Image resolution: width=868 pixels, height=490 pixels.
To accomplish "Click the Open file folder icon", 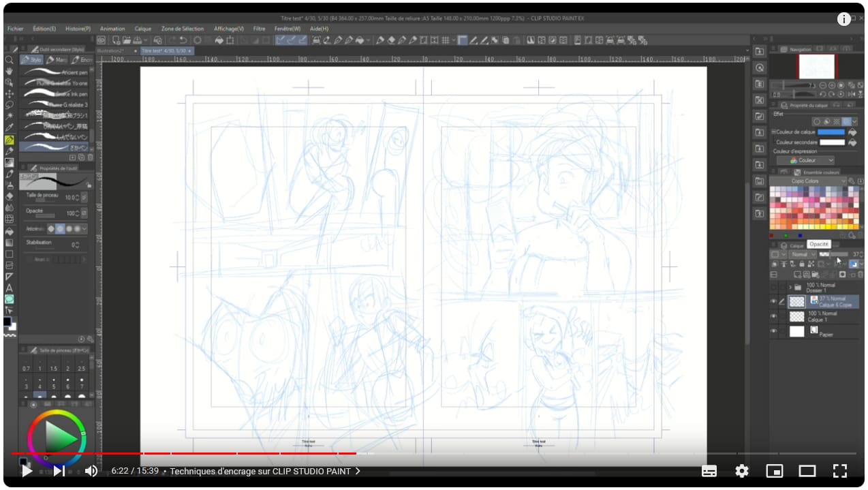I will (x=127, y=40).
